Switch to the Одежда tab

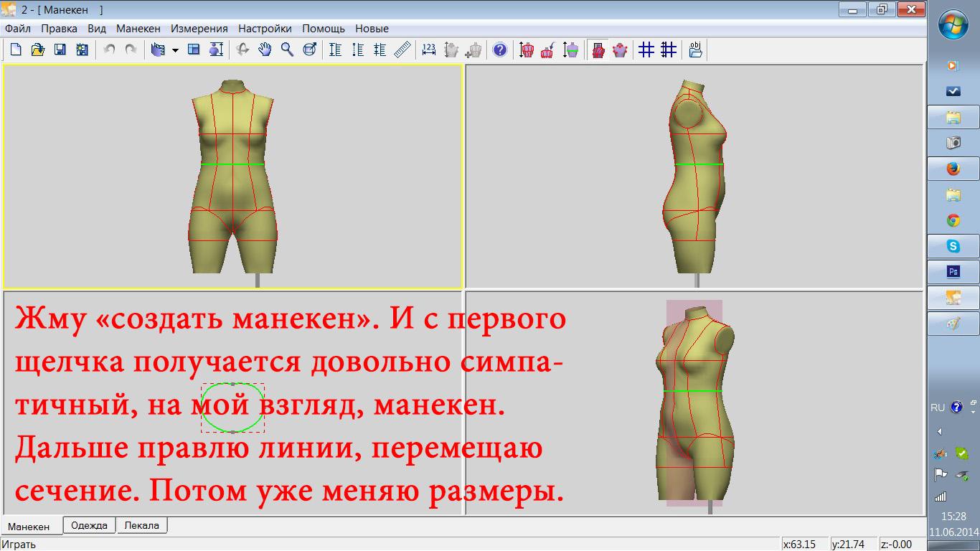point(90,525)
